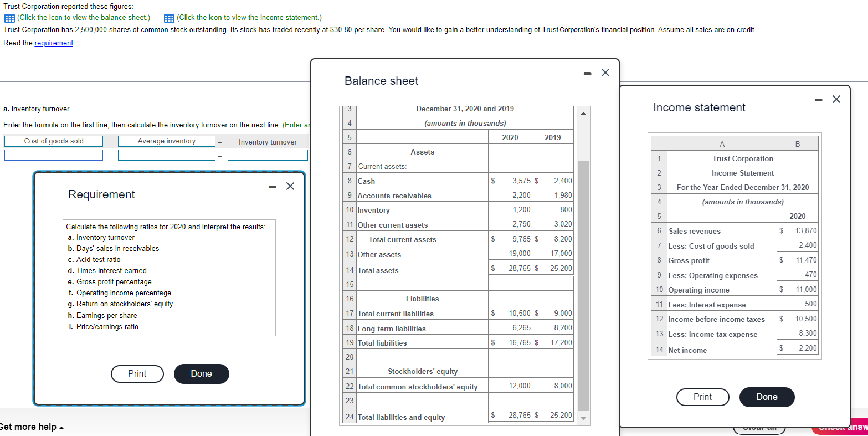Click 'd. Times-interest-earned' requirement
The width and height of the screenshot is (868, 436).
106,271
